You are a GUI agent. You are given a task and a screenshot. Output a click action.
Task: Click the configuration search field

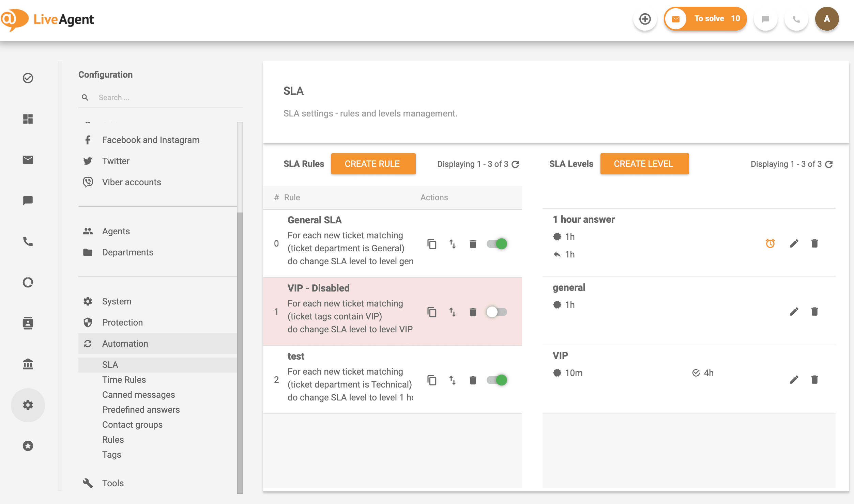[x=160, y=97]
